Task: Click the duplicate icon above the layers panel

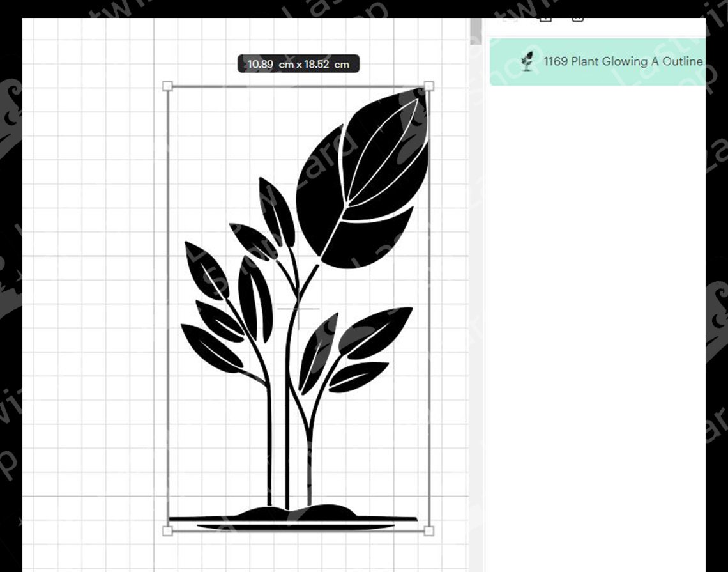Action: pos(545,20)
